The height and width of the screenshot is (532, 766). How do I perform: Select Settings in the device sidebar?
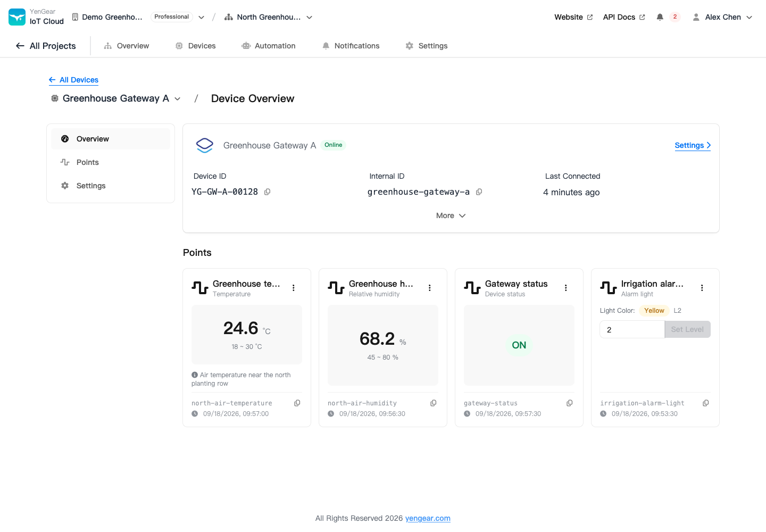point(111,186)
